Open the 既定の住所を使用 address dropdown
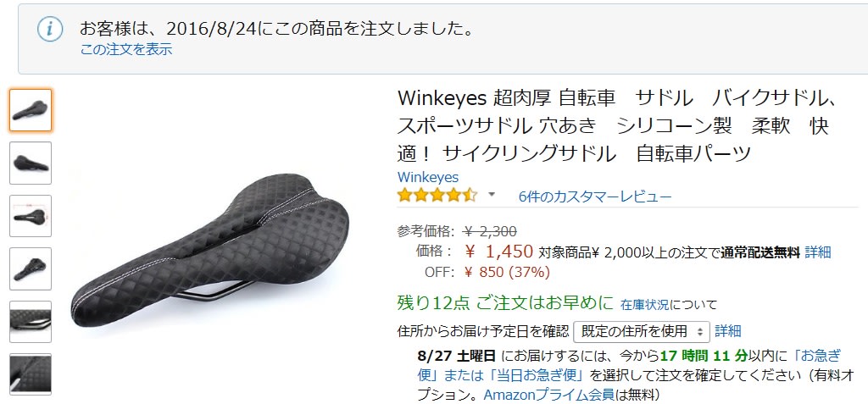 point(642,331)
